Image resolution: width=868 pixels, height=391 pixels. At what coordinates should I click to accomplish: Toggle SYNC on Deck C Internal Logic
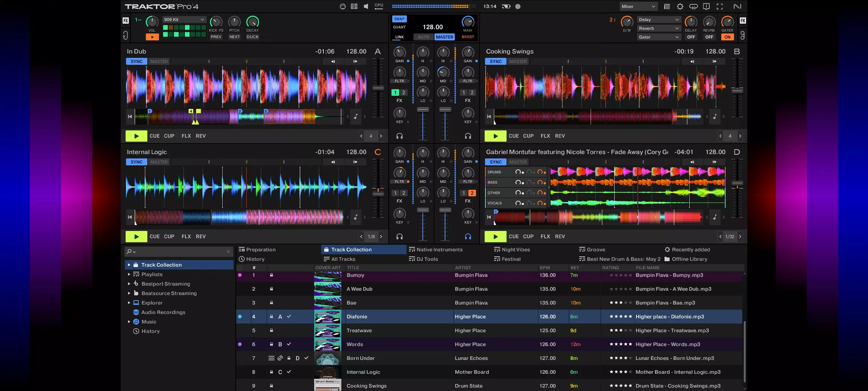tap(136, 162)
